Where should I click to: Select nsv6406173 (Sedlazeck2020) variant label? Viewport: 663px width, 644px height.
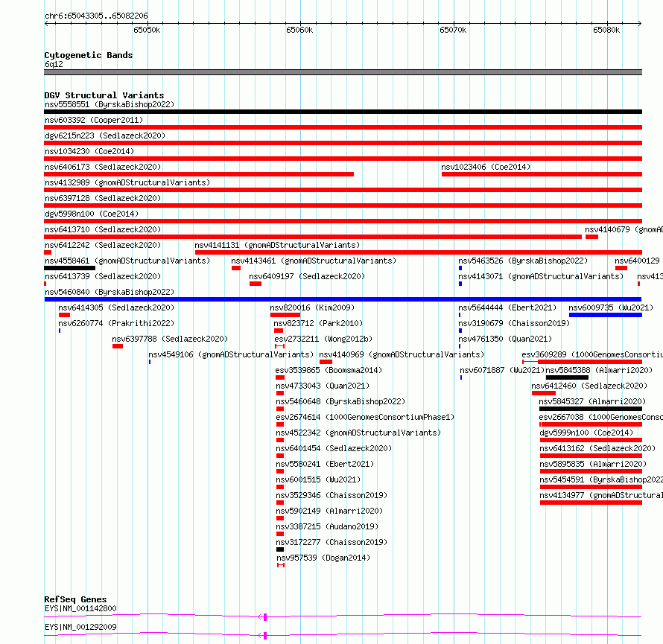[103, 167]
